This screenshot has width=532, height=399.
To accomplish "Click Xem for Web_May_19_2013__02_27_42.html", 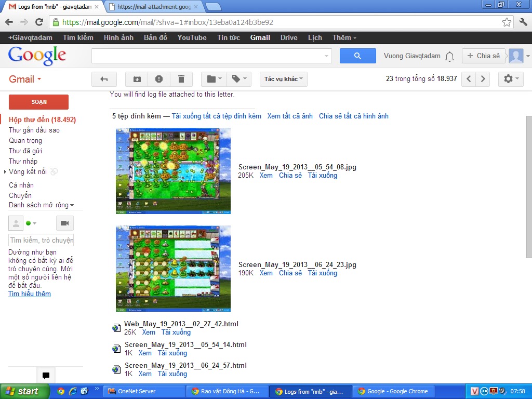I will coord(149,332).
